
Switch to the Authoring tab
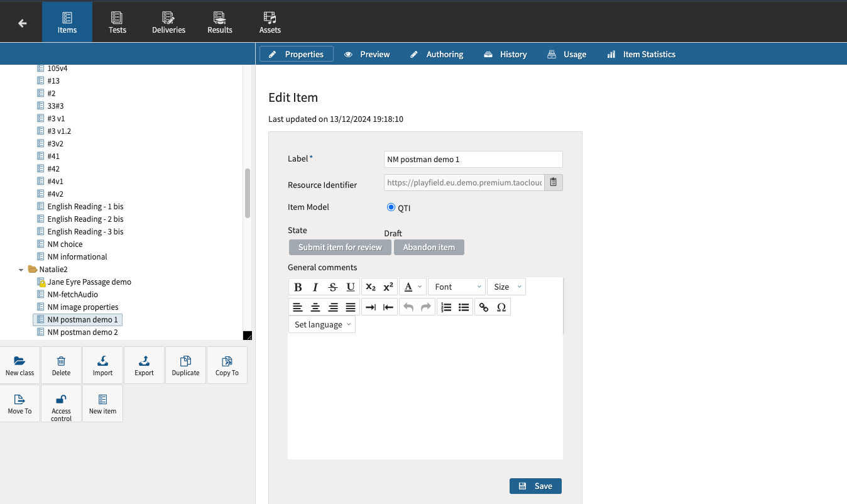tap(437, 55)
